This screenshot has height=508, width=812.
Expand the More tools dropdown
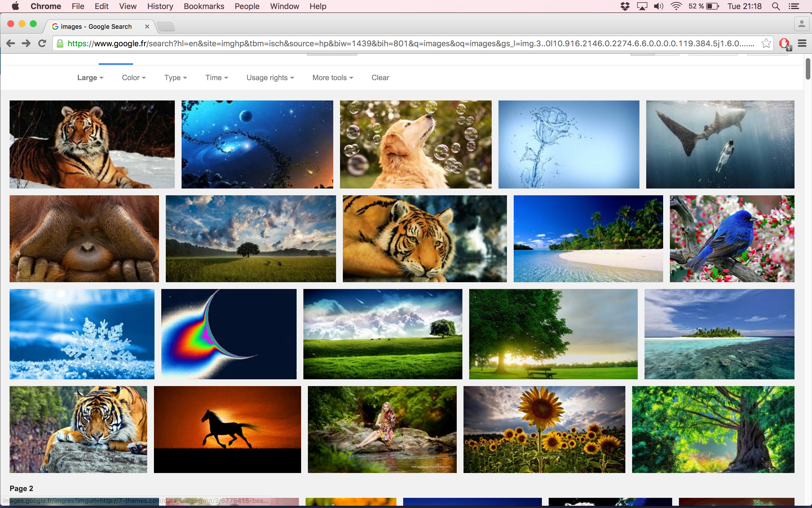333,78
